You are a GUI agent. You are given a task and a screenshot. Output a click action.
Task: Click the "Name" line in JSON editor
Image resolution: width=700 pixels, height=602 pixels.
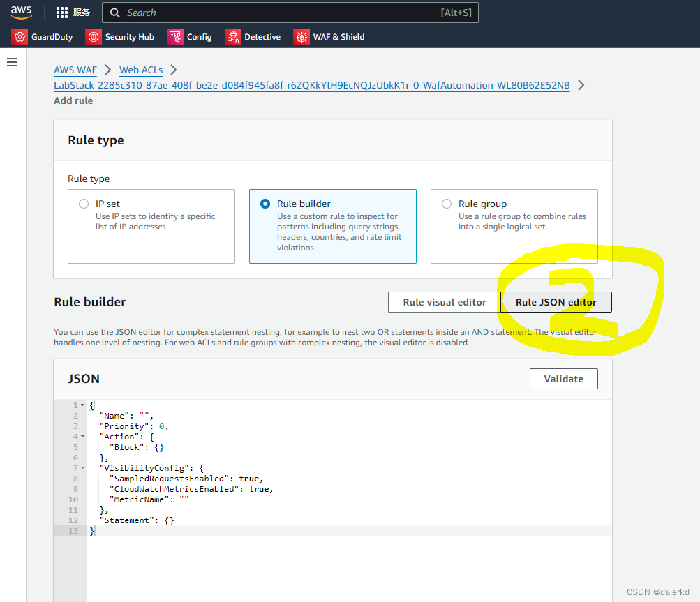click(126, 416)
